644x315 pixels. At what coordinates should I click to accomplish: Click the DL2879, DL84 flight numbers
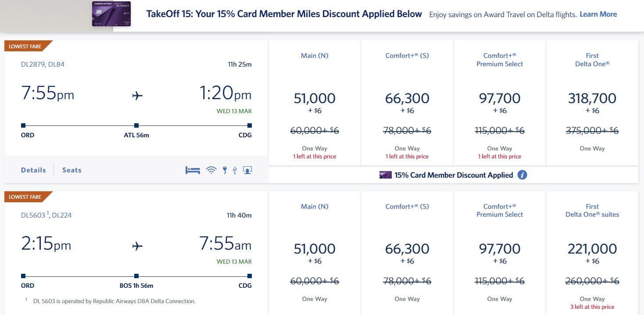pyautogui.click(x=43, y=64)
